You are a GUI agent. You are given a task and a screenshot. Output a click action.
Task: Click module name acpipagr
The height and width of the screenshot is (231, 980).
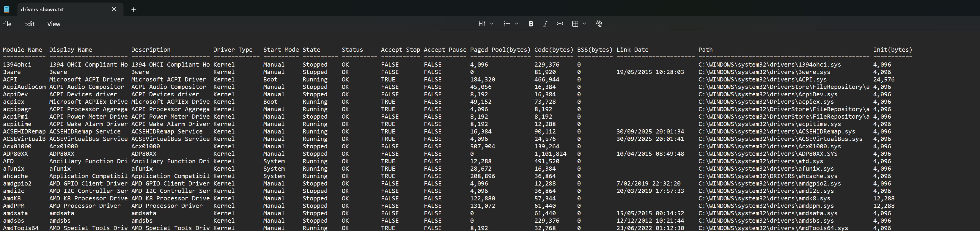[x=17, y=109]
